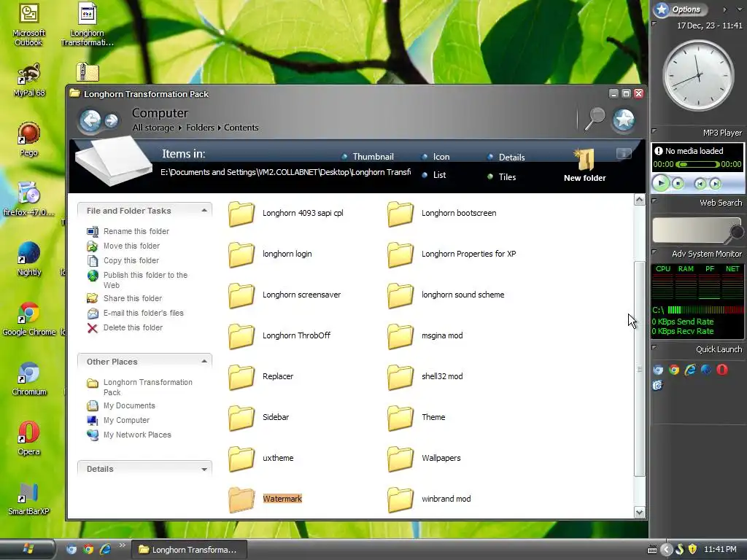Image resolution: width=747 pixels, height=560 pixels.
Task: Toggle the Adv System Monitor tile corner
Action: (654, 252)
